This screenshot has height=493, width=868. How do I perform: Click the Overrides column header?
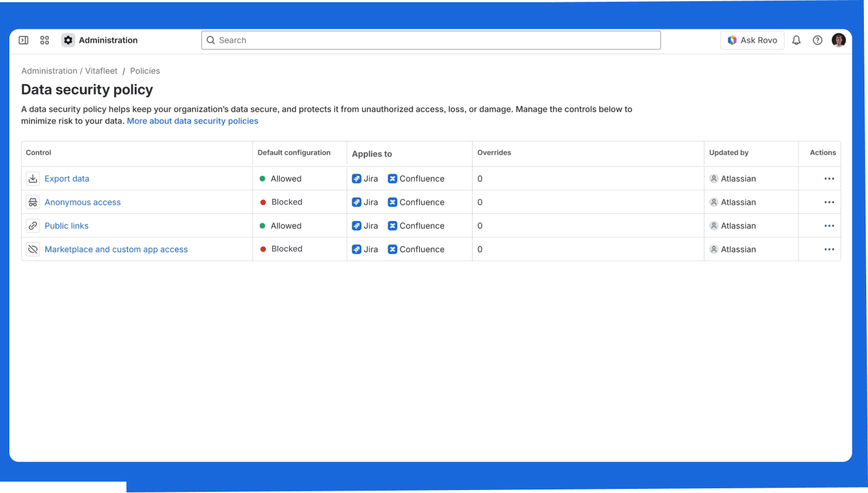494,153
